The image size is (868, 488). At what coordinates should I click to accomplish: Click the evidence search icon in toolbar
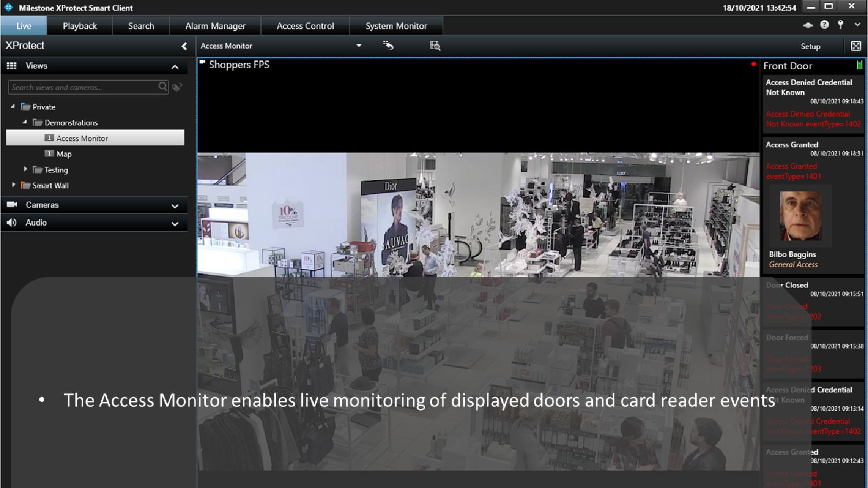click(435, 45)
